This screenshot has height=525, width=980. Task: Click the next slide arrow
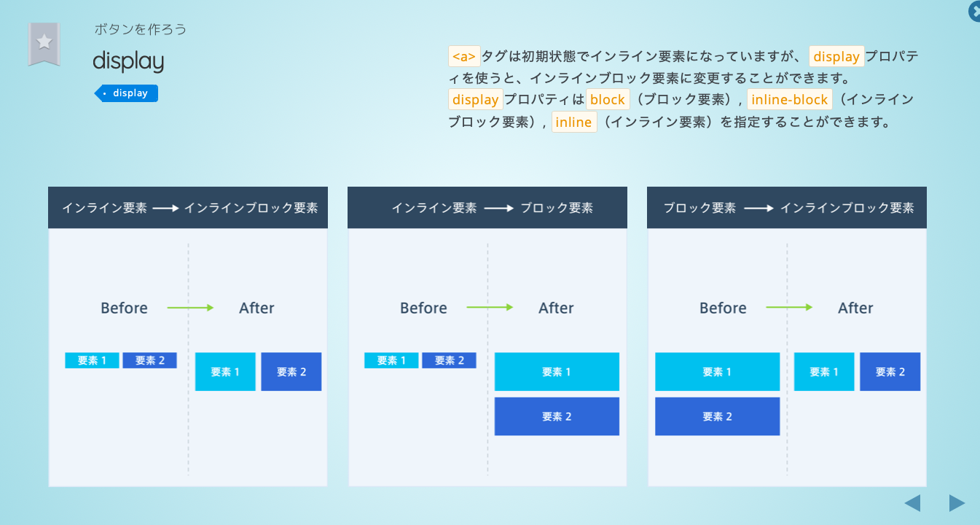pos(955,502)
